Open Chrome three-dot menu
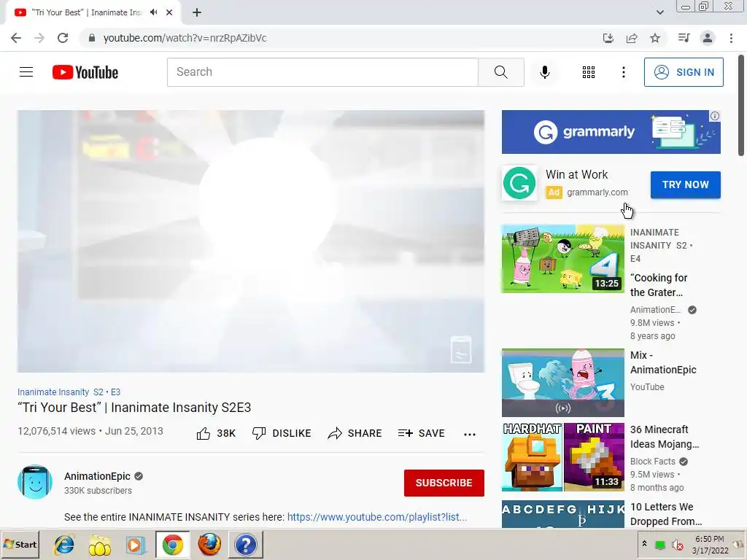 pyautogui.click(x=731, y=38)
